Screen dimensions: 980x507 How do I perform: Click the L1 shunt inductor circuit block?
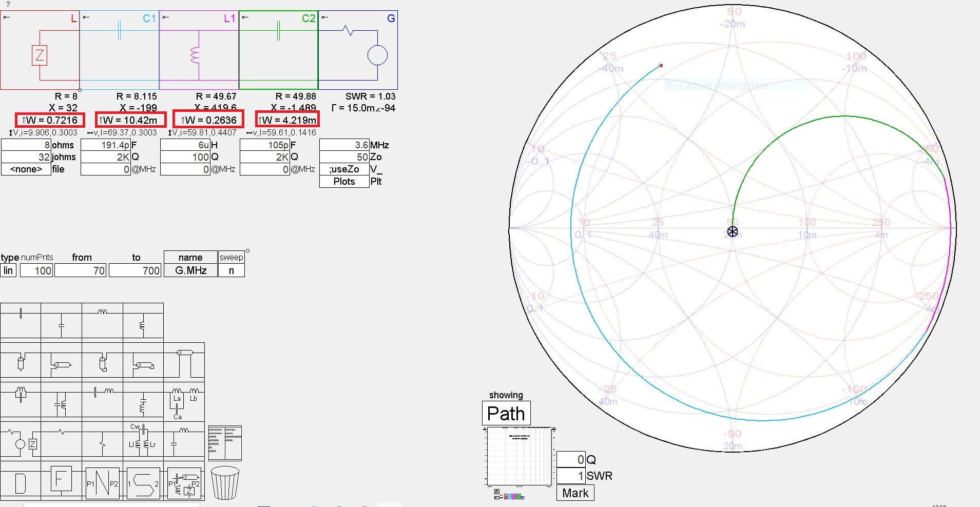[x=199, y=50]
